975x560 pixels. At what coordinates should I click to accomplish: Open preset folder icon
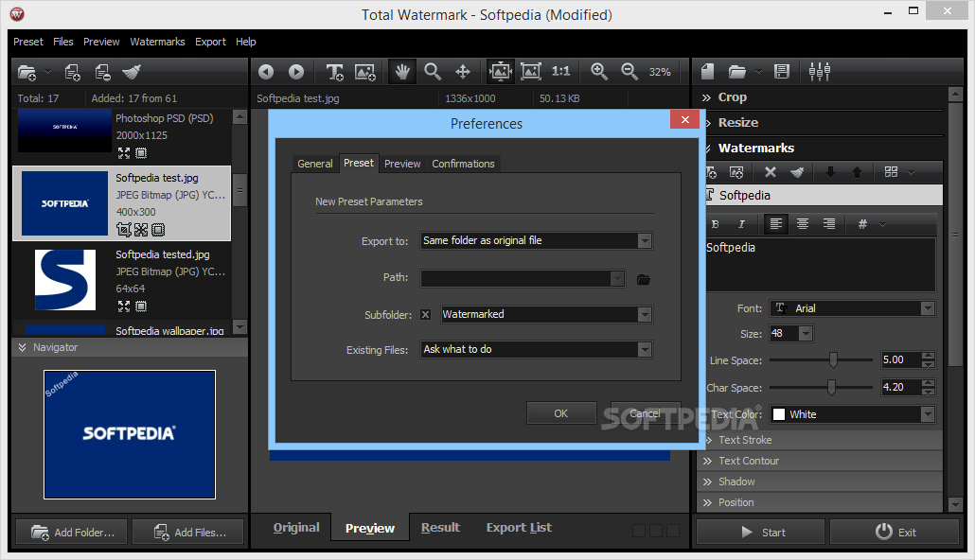(736, 72)
